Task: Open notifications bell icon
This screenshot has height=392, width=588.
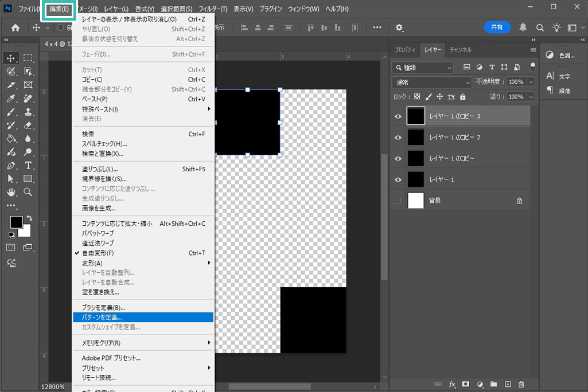Action: (523, 27)
